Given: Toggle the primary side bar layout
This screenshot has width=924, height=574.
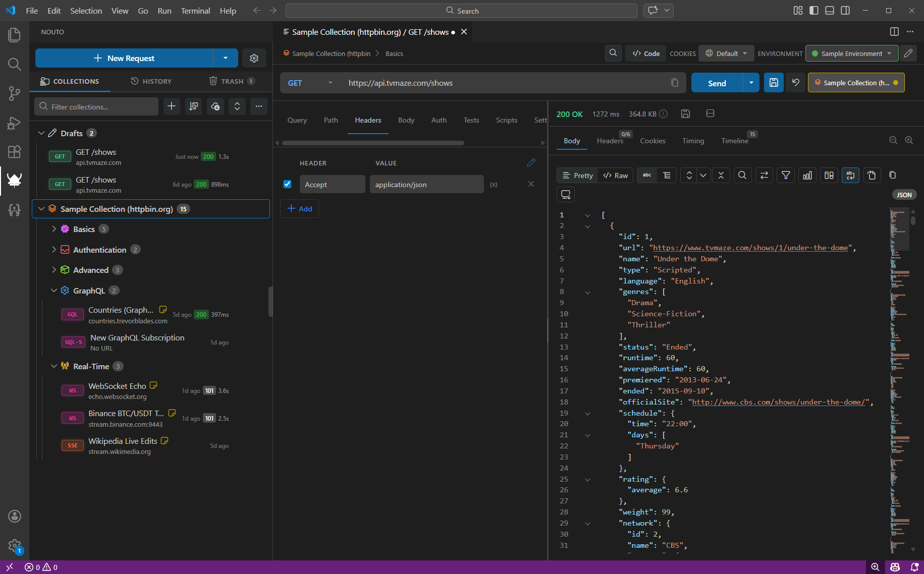Looking at the screenshot, I should pyautogui.click(x=813, y=11).
